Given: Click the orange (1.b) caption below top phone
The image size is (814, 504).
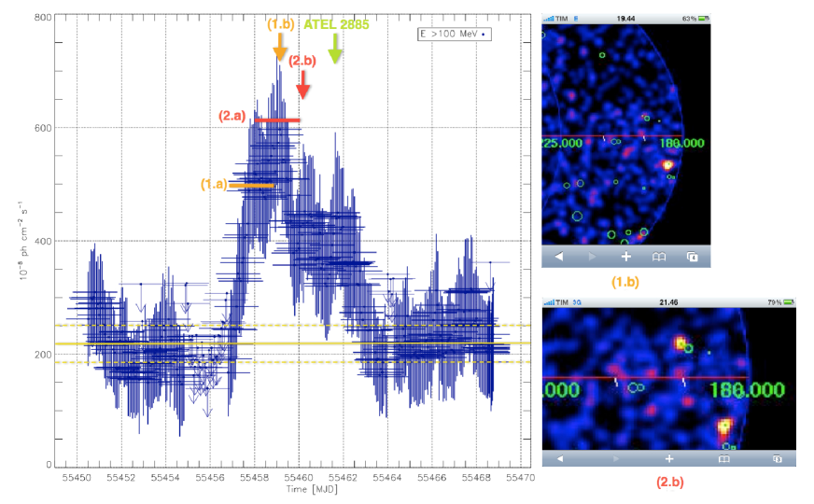Looking at the screenshot, I should pyautogui.click(x=625, y=282).
